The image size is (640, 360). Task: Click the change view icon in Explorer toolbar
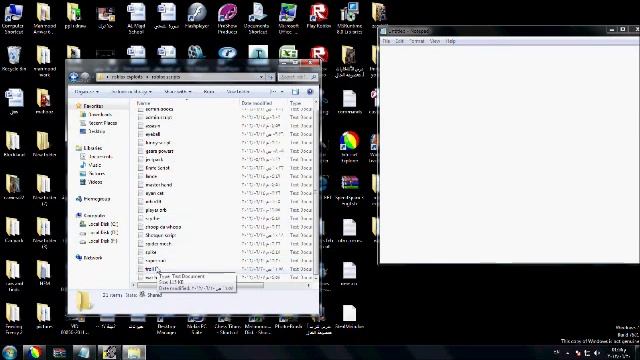click(x=274, y=92)
